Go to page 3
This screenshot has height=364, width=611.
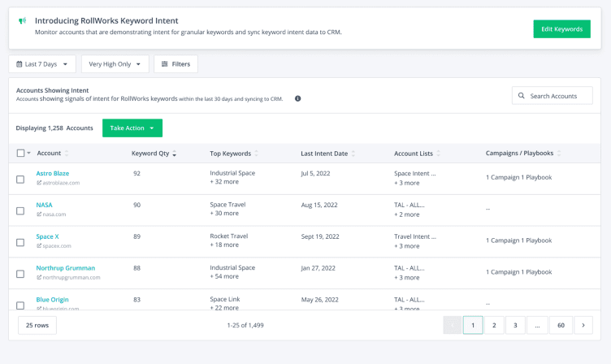515,325
